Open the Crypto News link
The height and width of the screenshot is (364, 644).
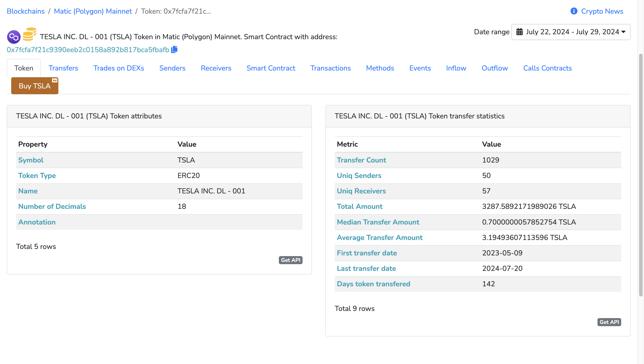click(602, 11)
